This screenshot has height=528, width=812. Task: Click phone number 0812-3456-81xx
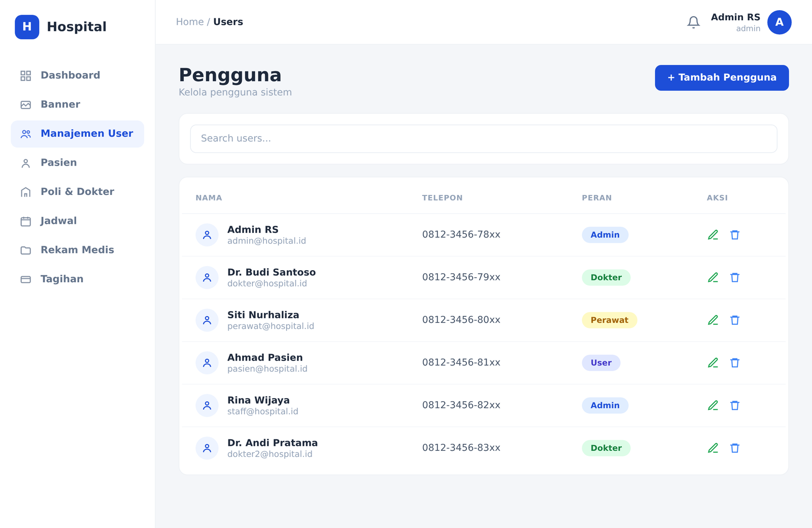point(461,362)
